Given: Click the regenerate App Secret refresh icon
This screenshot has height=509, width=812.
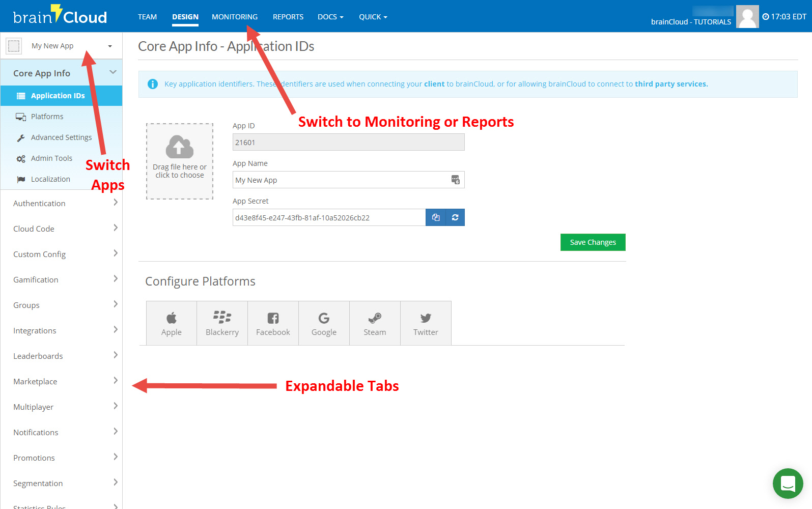Looking at the screenshot, I should click(455, 217).
